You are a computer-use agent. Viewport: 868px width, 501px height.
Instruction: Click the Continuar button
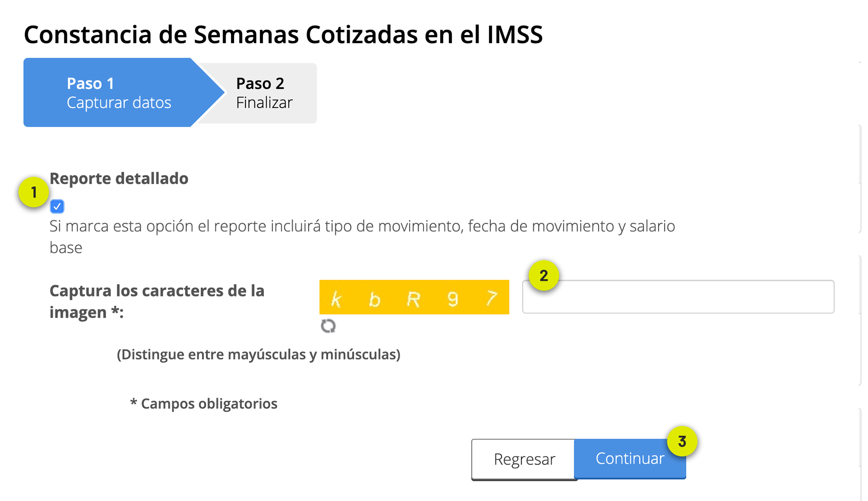(x=630, y=459)
